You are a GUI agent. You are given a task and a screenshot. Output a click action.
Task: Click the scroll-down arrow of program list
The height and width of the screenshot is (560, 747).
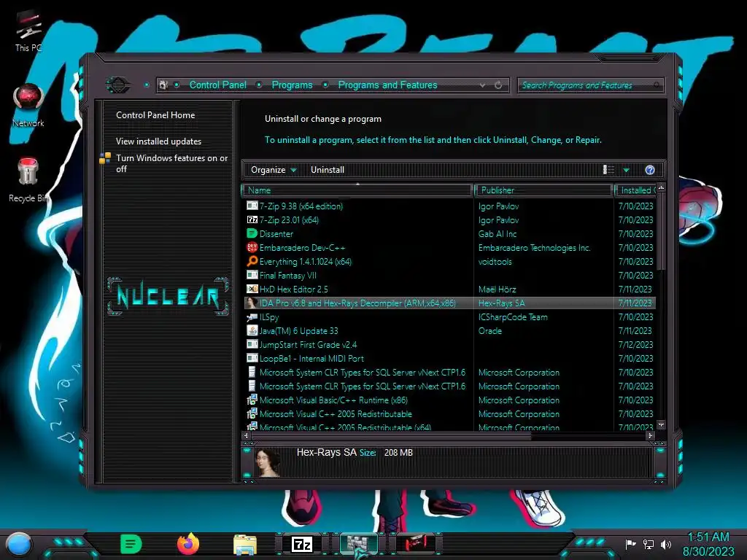(x=661, y=424)
